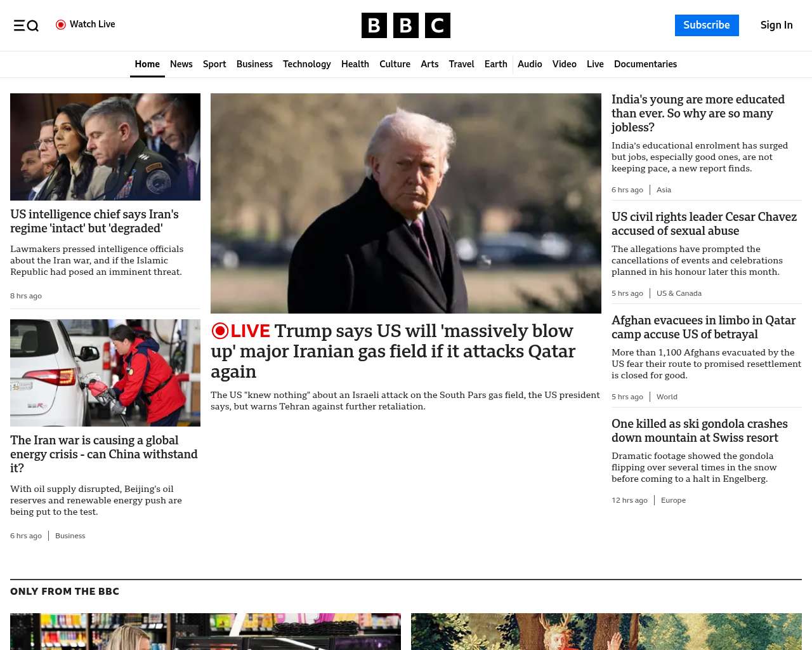The image size is (812, 650).
Task: Open the Trump 'massively blow up' gas field headline
Action: click(393, 351)
